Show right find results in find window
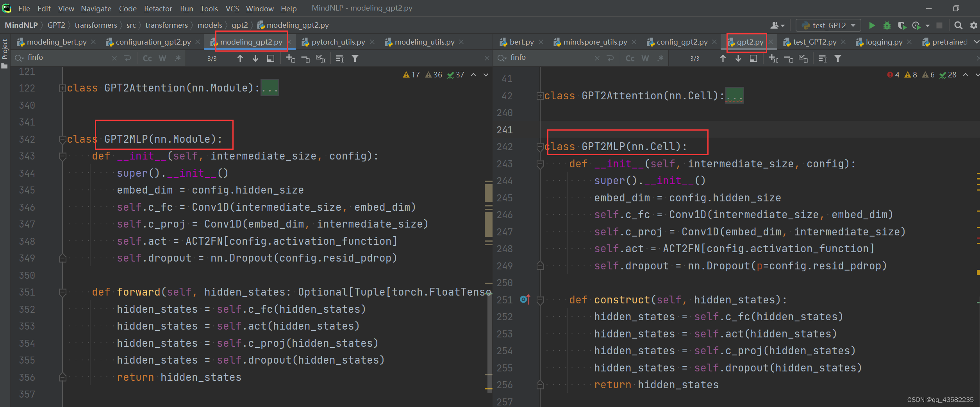Screen dimensions: 980x407 753,58
